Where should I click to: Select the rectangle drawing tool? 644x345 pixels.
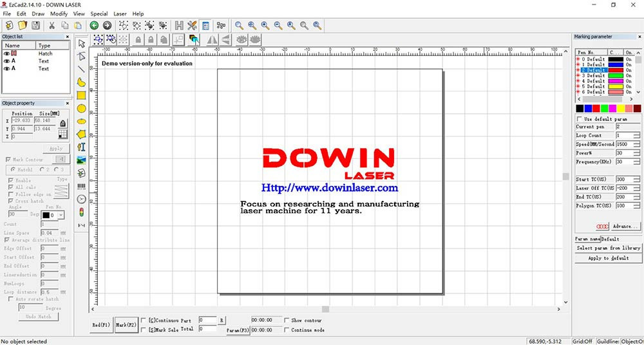[82, 95]
